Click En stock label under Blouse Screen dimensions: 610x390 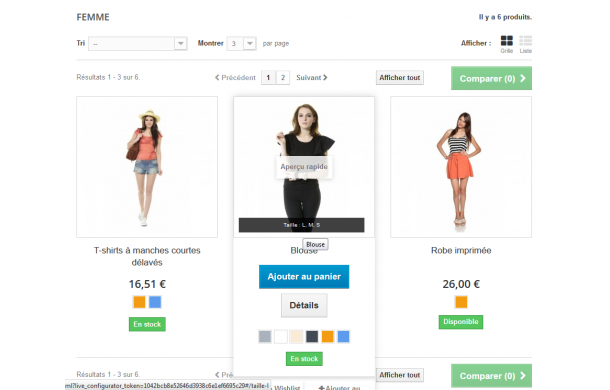coord(304,359)
